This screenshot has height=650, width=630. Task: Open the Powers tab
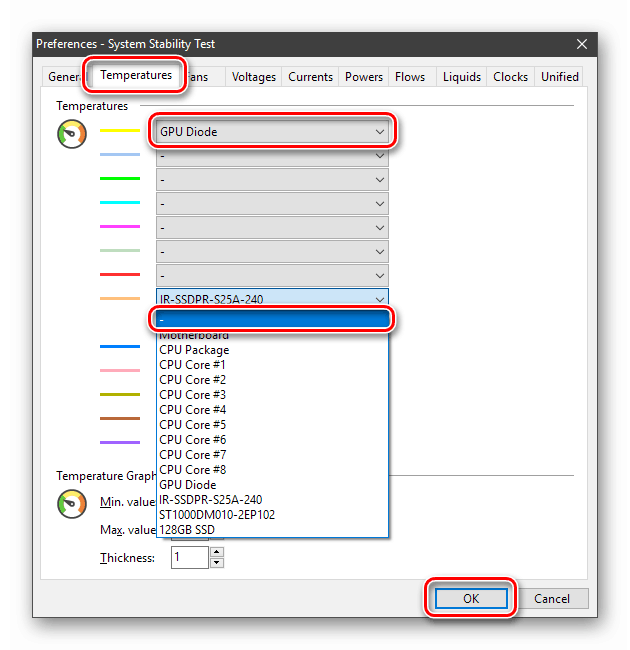pyautogui.click(x=364, y=77)
